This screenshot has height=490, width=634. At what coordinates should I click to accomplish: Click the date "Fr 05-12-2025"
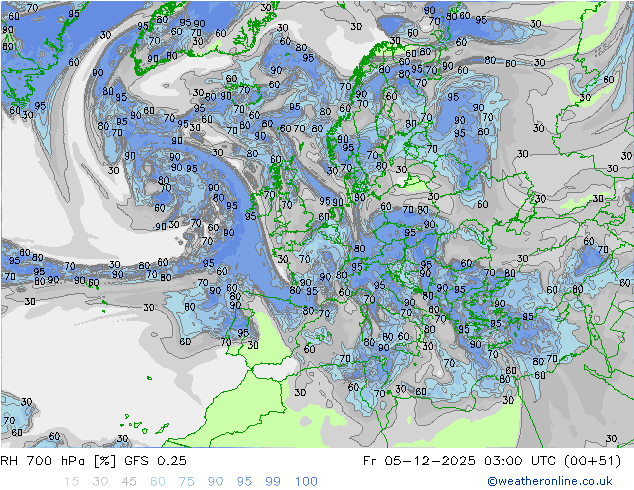(x=419, y=460)
